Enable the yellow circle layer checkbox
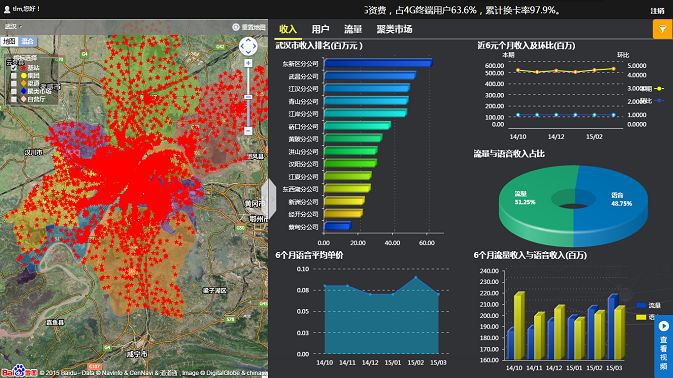The height and width of the screenshot is (378, 673). click(x=14, y=76)
